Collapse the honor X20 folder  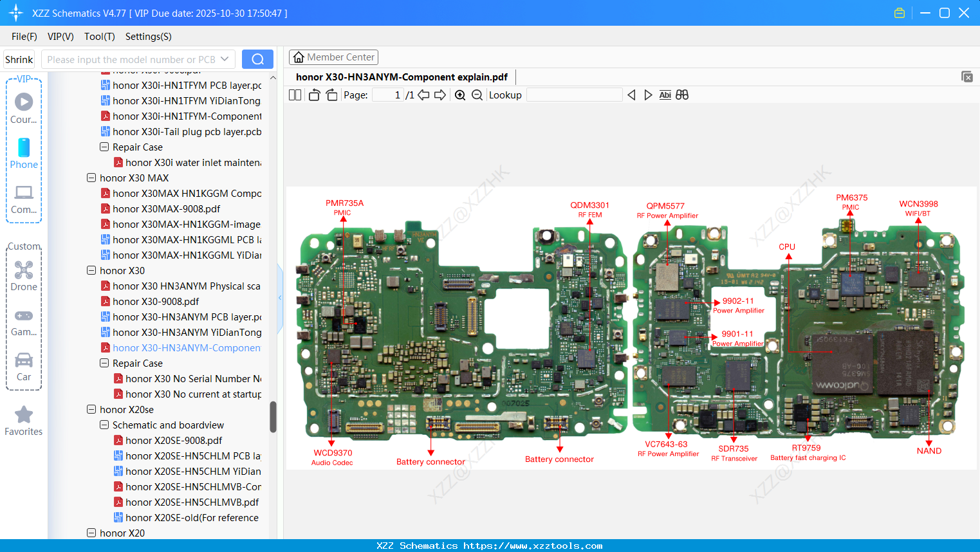[x=91, y=533]
